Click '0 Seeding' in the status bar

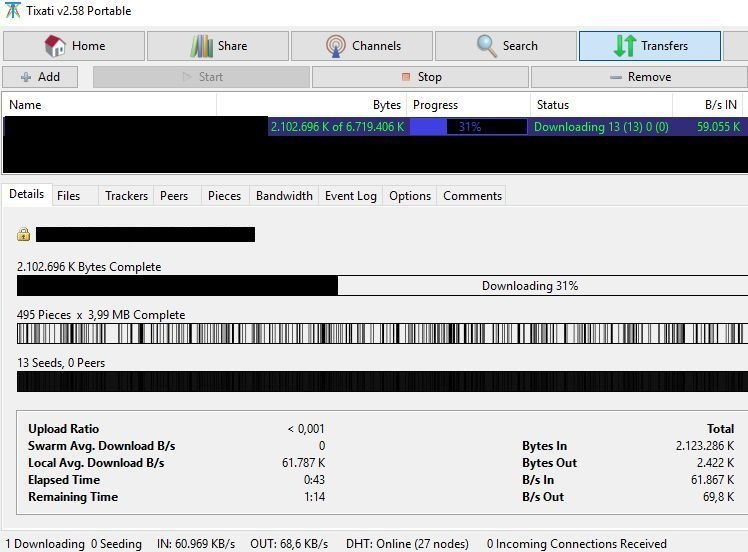point(116,544)
